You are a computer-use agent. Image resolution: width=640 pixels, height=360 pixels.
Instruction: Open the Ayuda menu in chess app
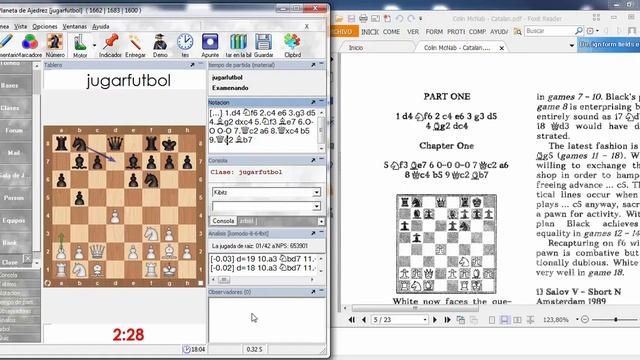(x=100, y=26)
